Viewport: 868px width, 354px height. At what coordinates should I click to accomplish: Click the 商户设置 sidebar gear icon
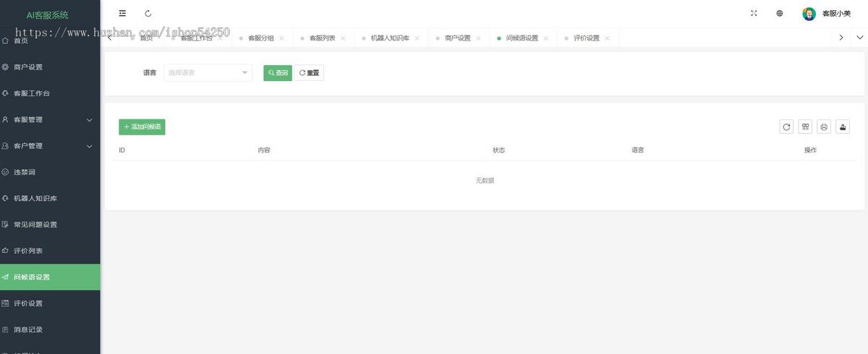click(5, 67)
